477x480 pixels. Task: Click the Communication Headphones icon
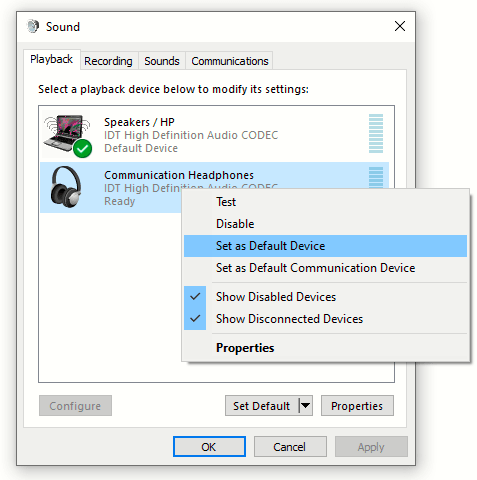tap(66, 187)
